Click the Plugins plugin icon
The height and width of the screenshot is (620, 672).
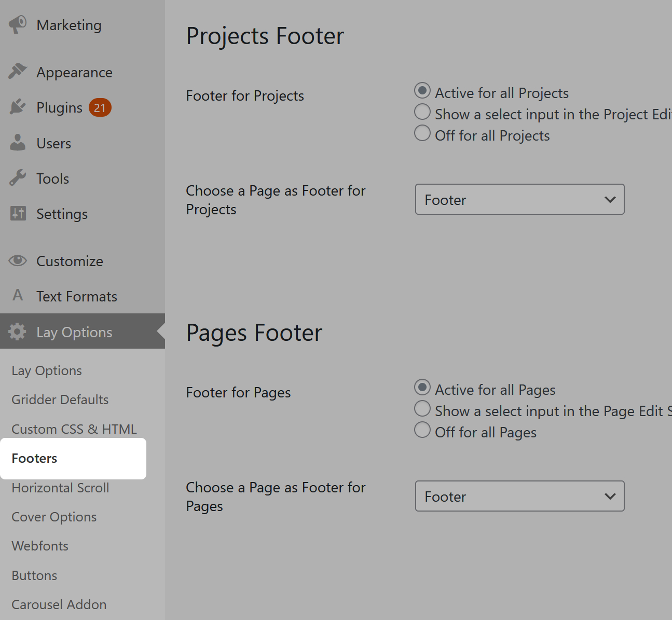click(17, 107)
